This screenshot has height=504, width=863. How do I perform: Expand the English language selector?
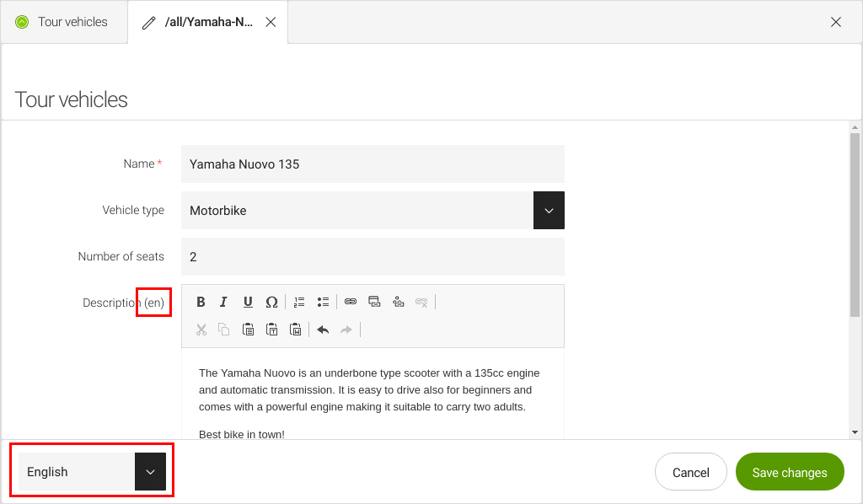[x=150, y=472]
